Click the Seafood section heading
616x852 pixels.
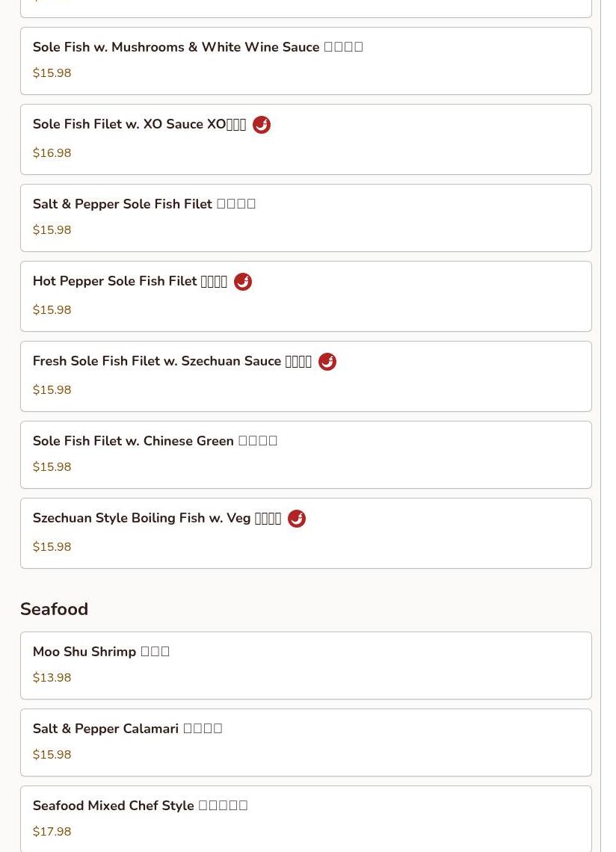pos(54,609)
